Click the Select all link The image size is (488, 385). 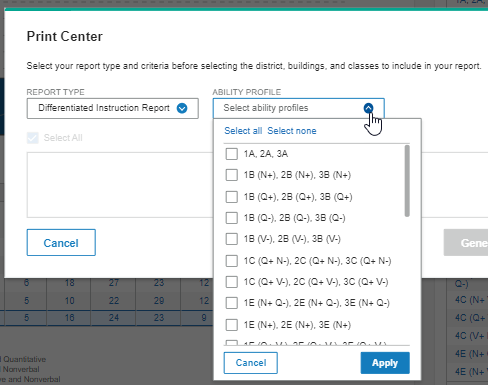tap(243, 131)
